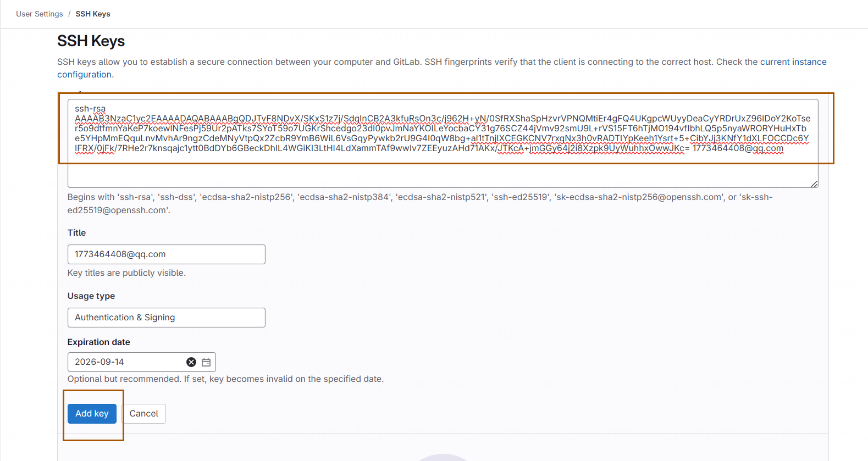Click the Title label

click(76, 233)
